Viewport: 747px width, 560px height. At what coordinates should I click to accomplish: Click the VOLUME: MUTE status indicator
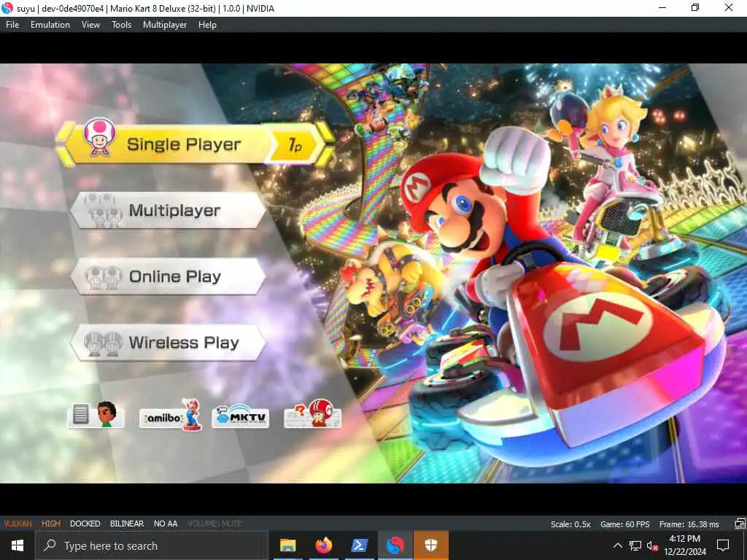215,524
